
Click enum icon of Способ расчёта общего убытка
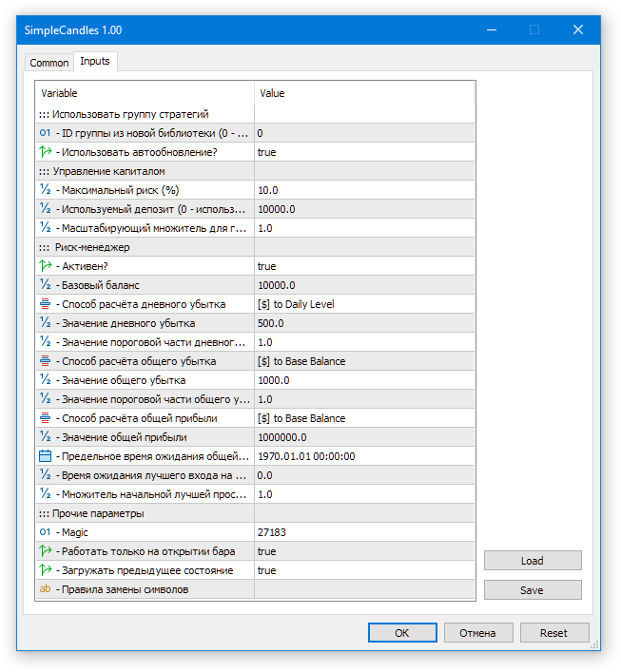coord(45,361)
